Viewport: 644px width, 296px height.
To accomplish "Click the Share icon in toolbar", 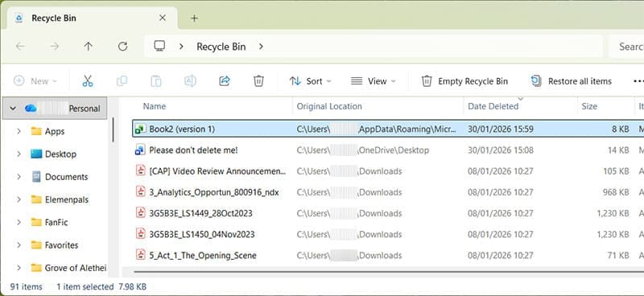I will pyautogui.click(x=225, y=81).
